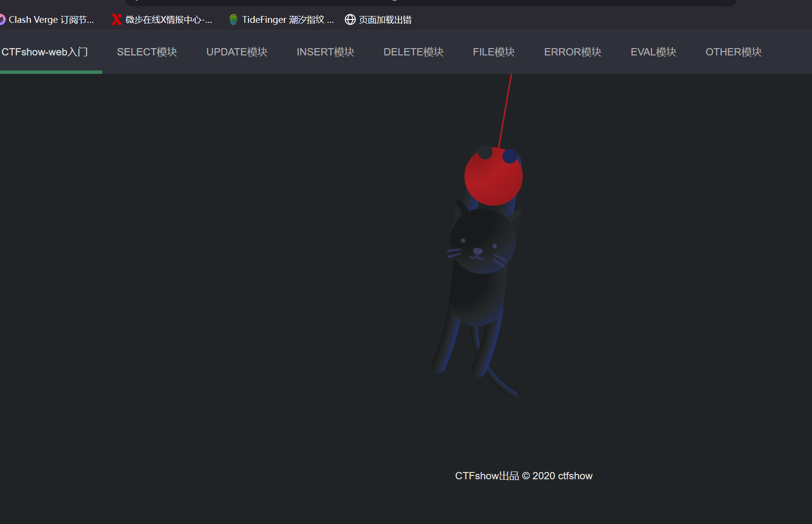Switch to the FILE模块 tab

point(494,52)
